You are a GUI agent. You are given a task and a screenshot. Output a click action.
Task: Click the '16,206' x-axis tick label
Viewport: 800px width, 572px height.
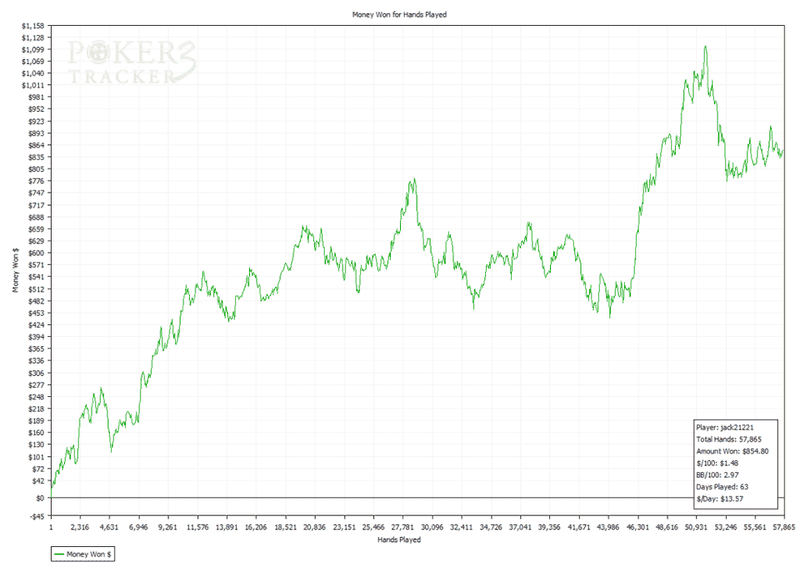[256, 527]
